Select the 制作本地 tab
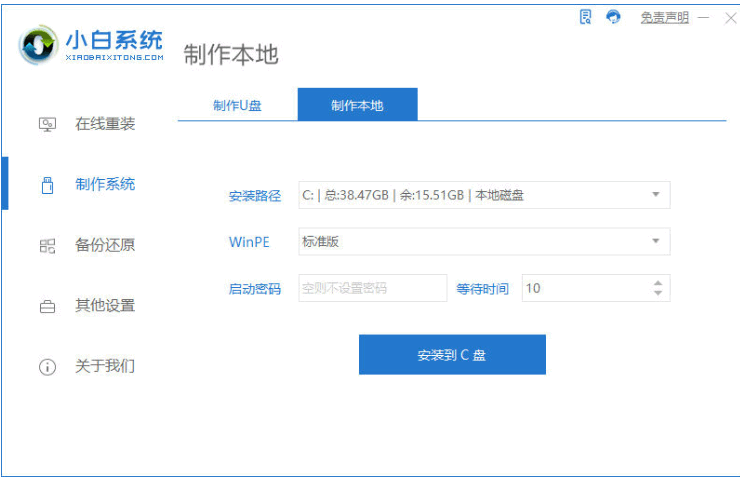 coord(357,105)
